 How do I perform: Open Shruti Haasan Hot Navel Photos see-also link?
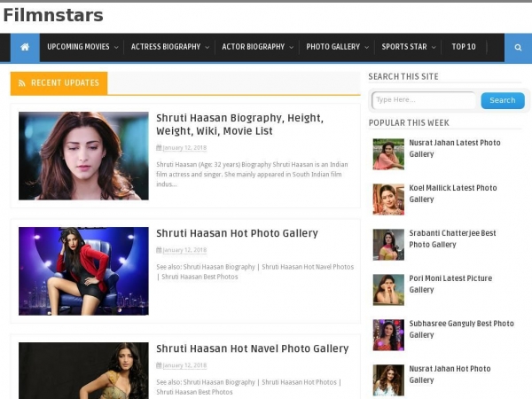click(308, 267)
